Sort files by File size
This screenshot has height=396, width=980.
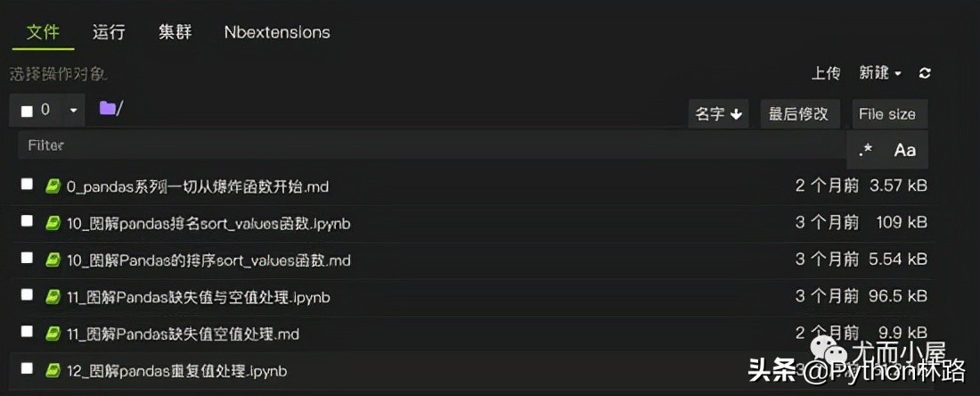click(x=886, y=114)
